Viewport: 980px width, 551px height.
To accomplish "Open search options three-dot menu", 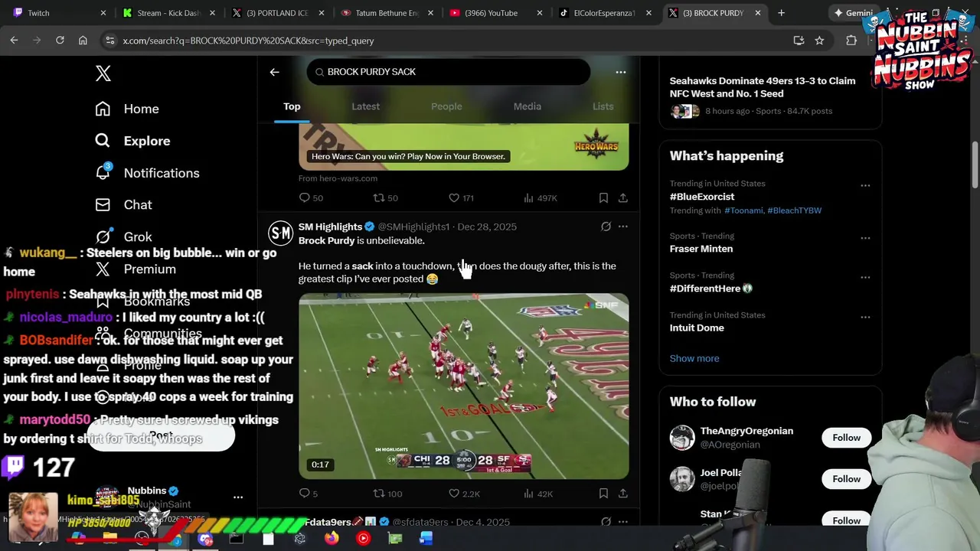I will [x=621, y=72].
